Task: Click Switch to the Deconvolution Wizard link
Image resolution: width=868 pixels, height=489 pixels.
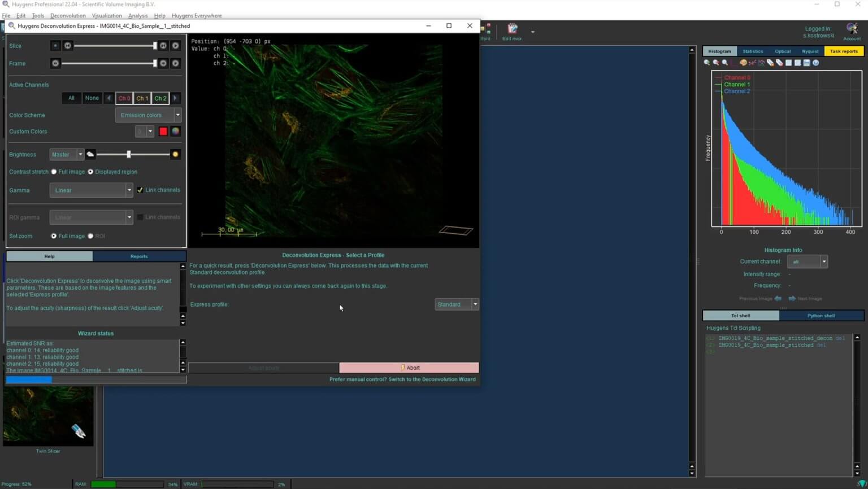Action: coord(402,379)
